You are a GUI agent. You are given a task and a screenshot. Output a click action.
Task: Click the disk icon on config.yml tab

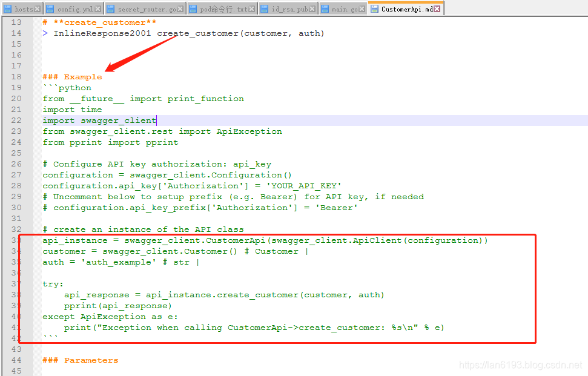(x=50, y=9)
